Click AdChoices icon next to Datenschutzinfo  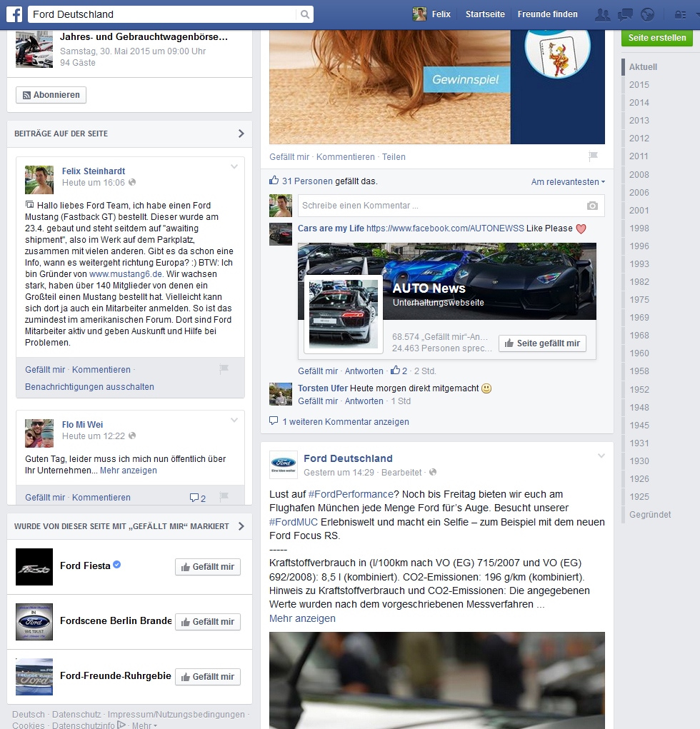(122, 724)
